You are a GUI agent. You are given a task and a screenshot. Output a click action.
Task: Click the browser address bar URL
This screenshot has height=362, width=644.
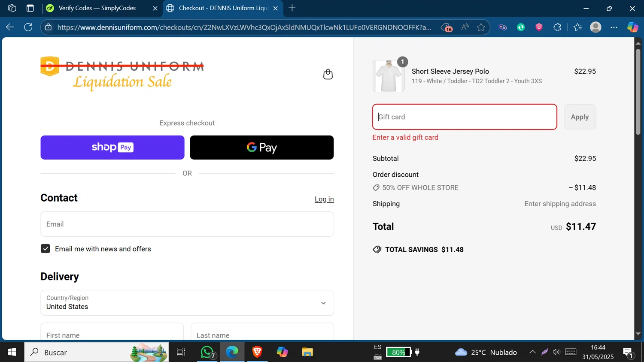click(x=244, y=27)
